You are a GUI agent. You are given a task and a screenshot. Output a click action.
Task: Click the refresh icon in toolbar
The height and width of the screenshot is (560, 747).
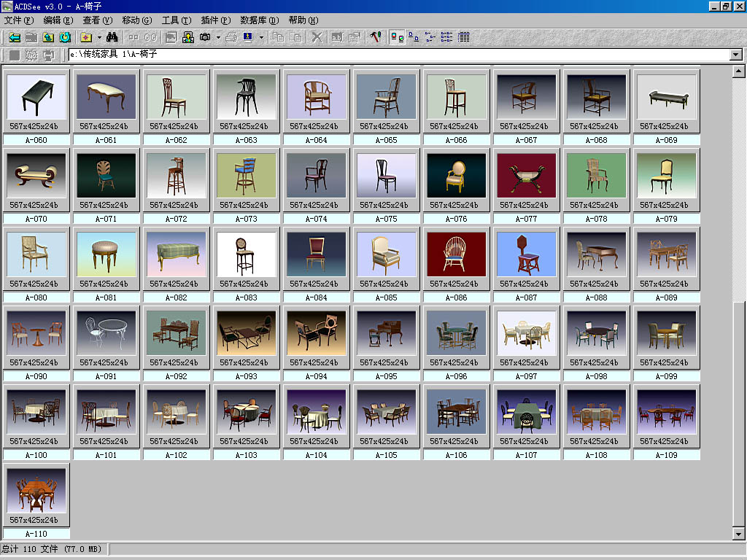[65, 37]
